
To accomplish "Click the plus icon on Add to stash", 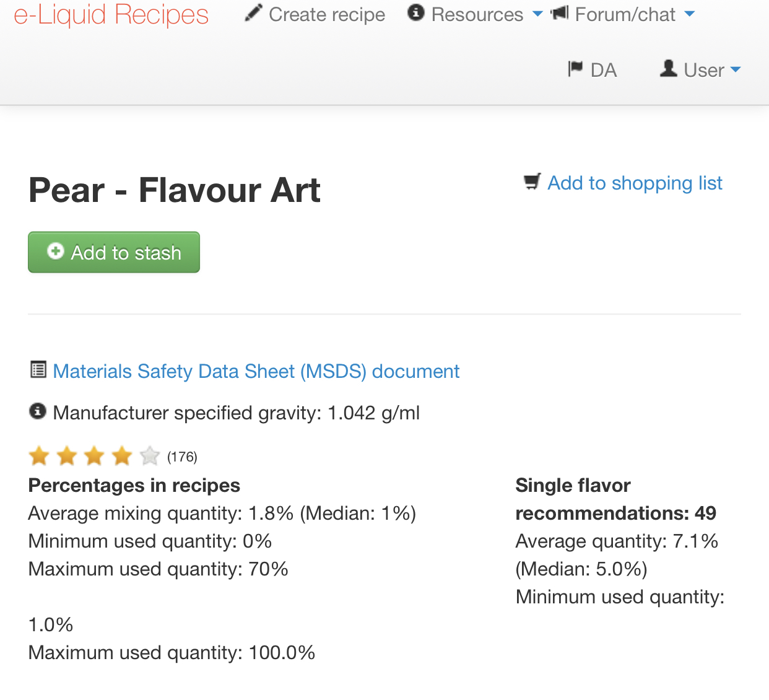I will click(x=56, y=251).
